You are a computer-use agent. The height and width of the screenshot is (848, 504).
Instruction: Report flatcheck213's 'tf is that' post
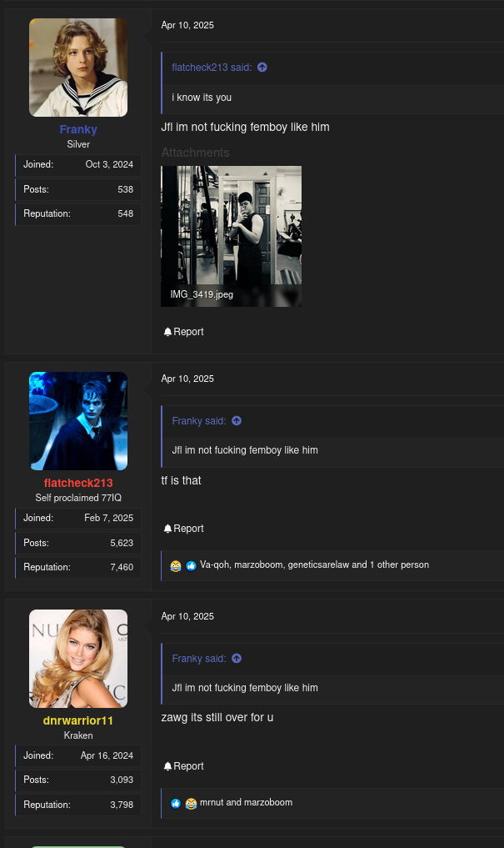pyautogui.click(x=184, y=529)
